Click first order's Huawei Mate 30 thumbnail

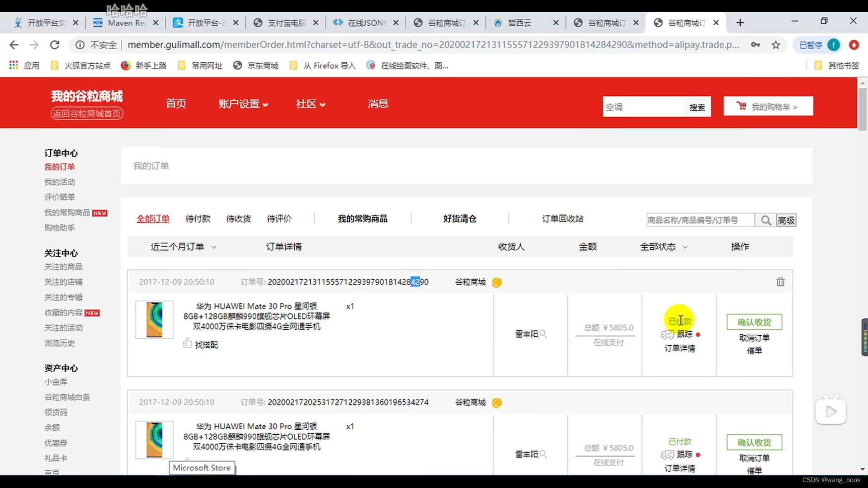click(x=154, y=320)
